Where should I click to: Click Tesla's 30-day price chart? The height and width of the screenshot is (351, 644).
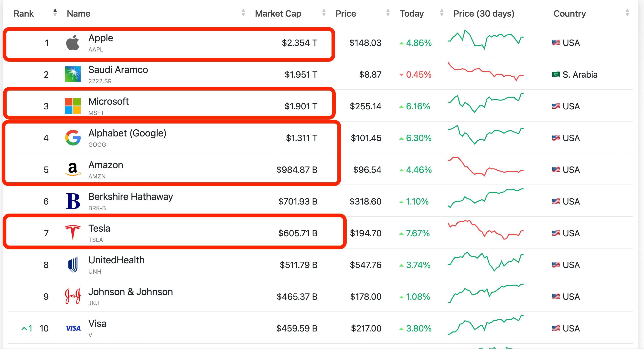click(x=485, y=230)
